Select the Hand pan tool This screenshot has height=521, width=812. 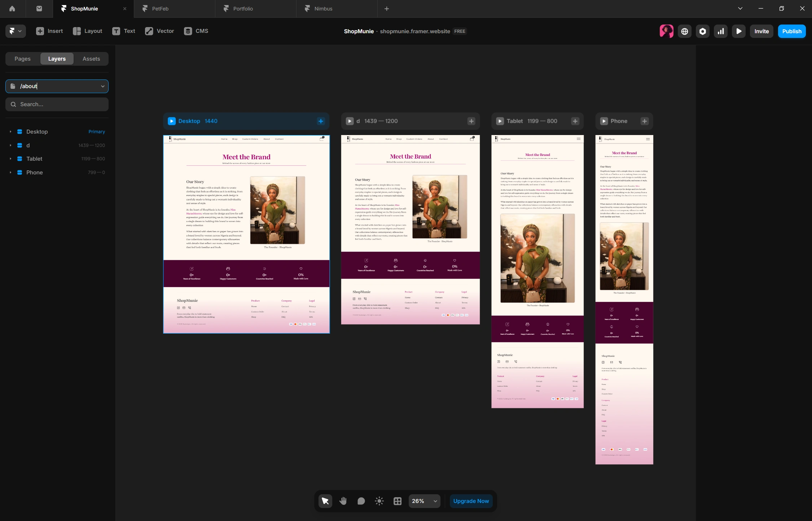343,501
